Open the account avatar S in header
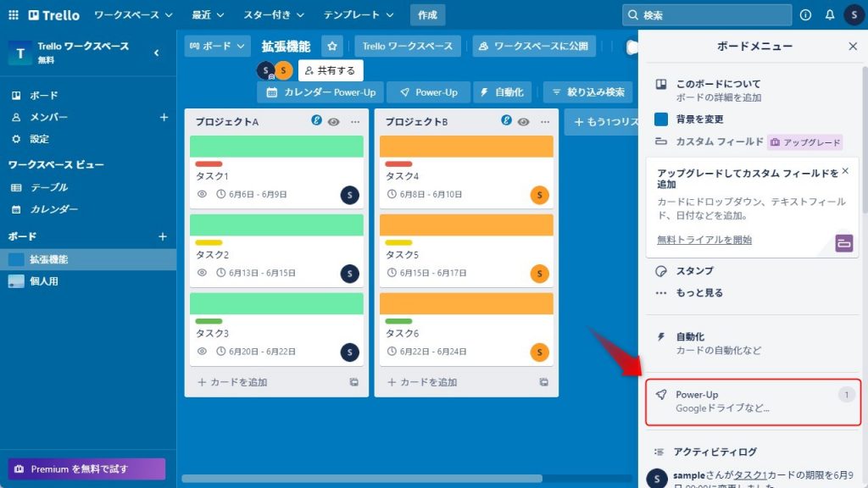This screenshot has width=868, height=488. (x=854, y=15)
